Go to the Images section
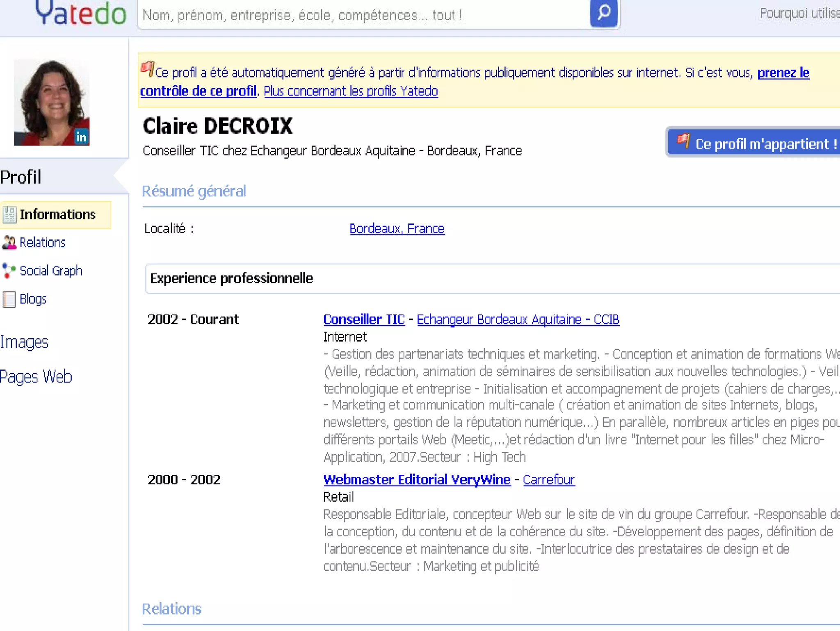 [24, 342]
